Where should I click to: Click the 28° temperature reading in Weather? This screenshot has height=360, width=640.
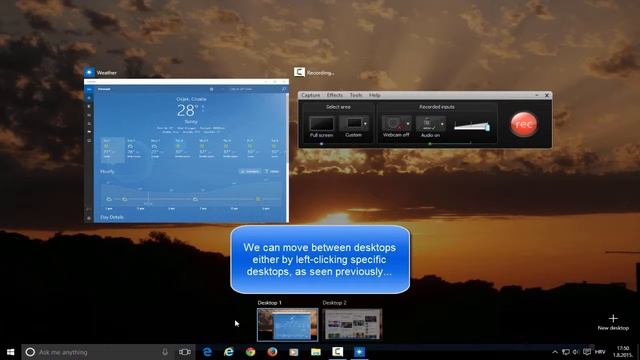tap(188, 110)
